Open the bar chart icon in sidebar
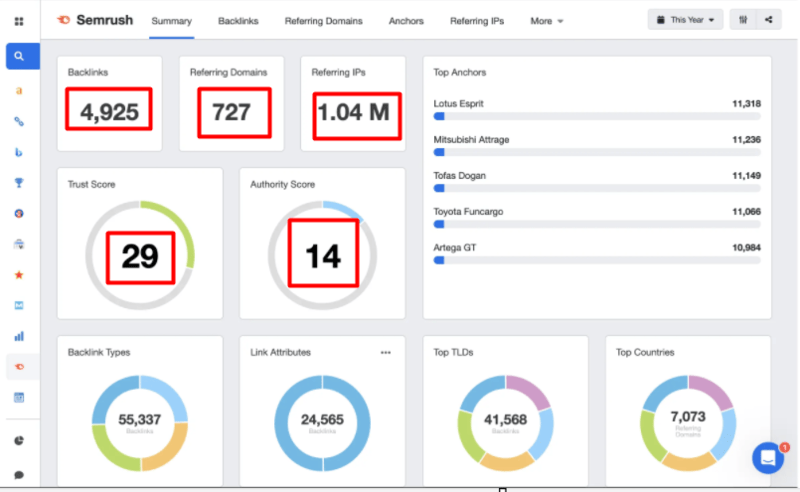The width and height of the screenshot is (800, 492). (19, 336)
